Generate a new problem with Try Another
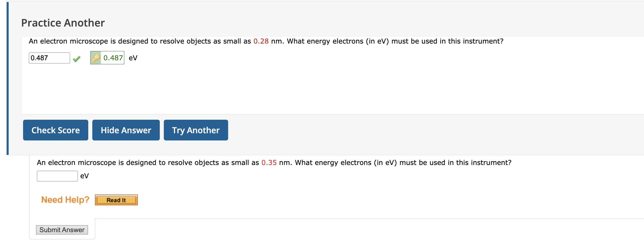Screen dimensions: 644x244 tap(196, 130)
